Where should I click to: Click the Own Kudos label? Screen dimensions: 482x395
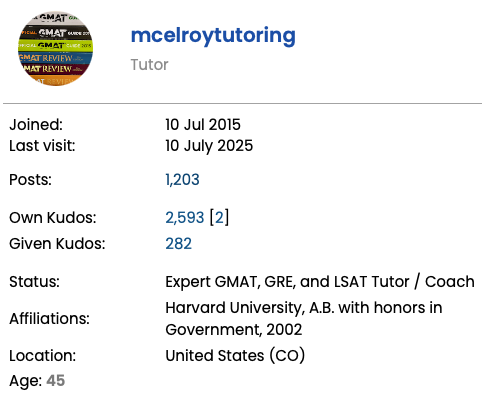pyautogui.click(x=53, y=218)
